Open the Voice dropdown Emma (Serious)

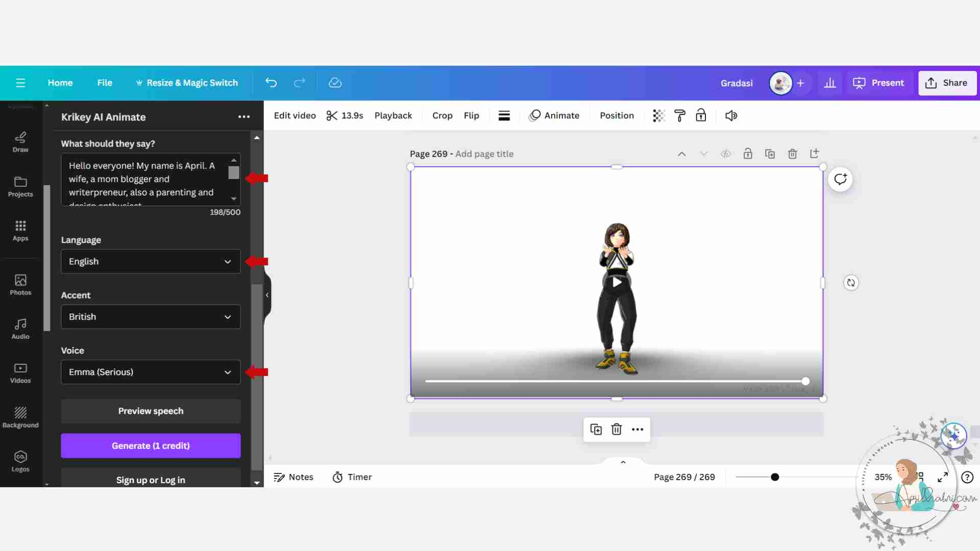(x=151, y=372)
